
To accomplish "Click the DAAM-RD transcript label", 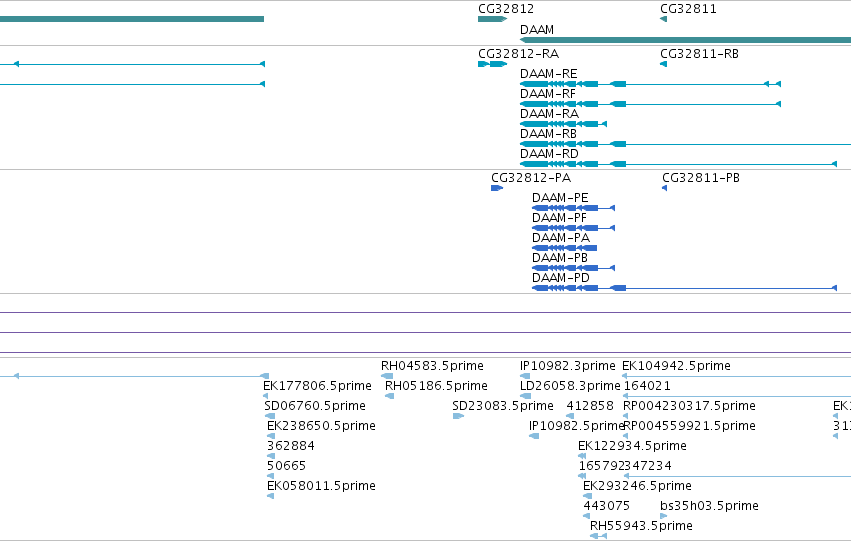I will (x=549, y=154).
